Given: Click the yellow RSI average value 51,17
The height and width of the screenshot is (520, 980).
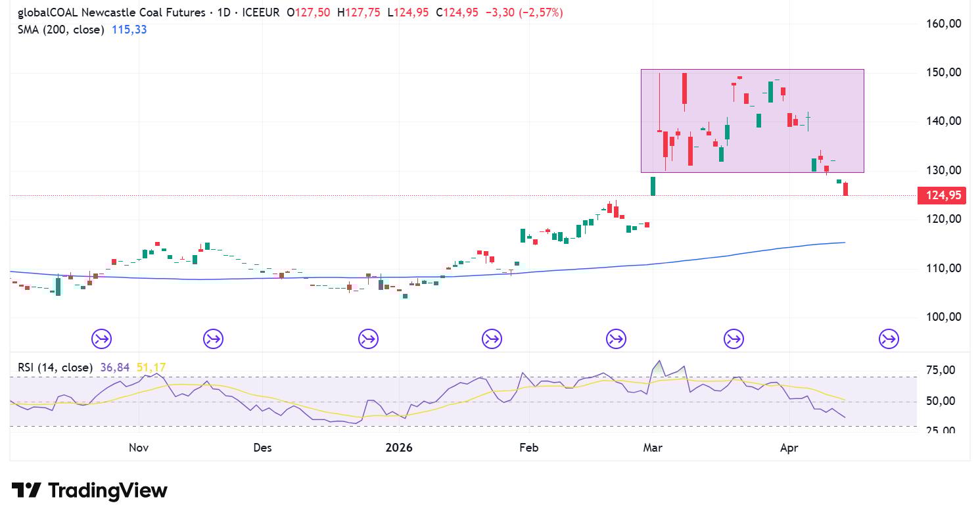Looking at the screenshot, I should click(x=151, y=367).
